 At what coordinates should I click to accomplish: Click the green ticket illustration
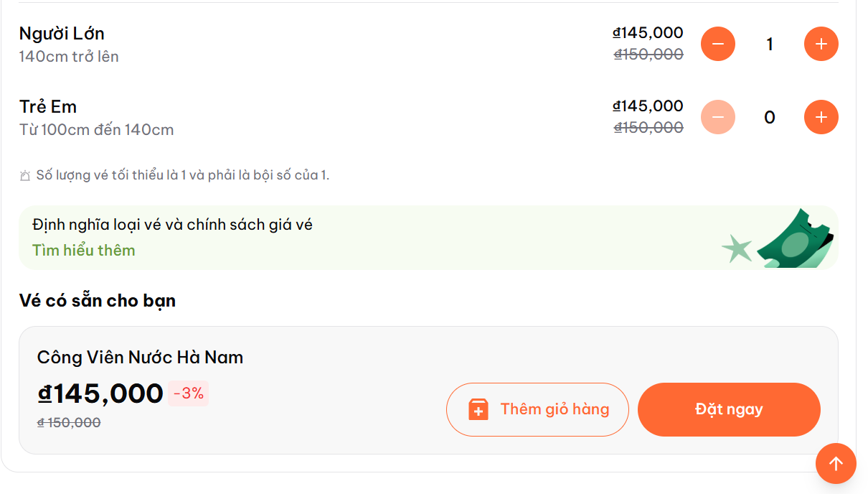click(x=796, y=239)
